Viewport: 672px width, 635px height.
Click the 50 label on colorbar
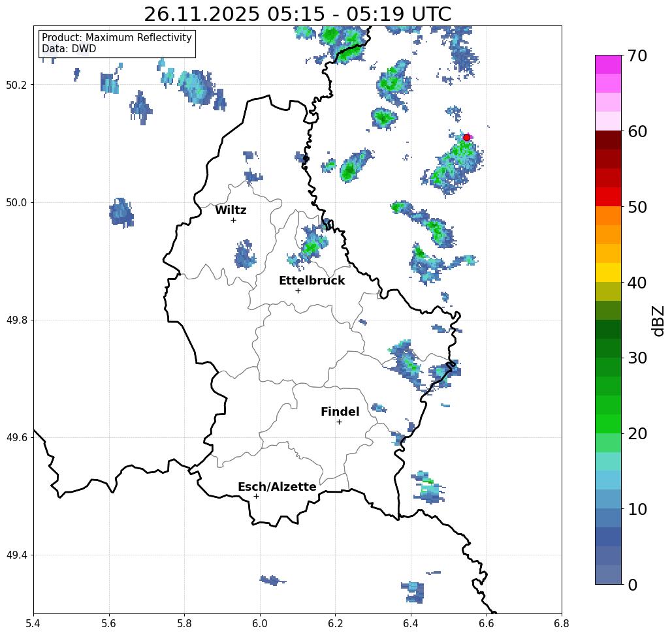[x=637, y=208]
